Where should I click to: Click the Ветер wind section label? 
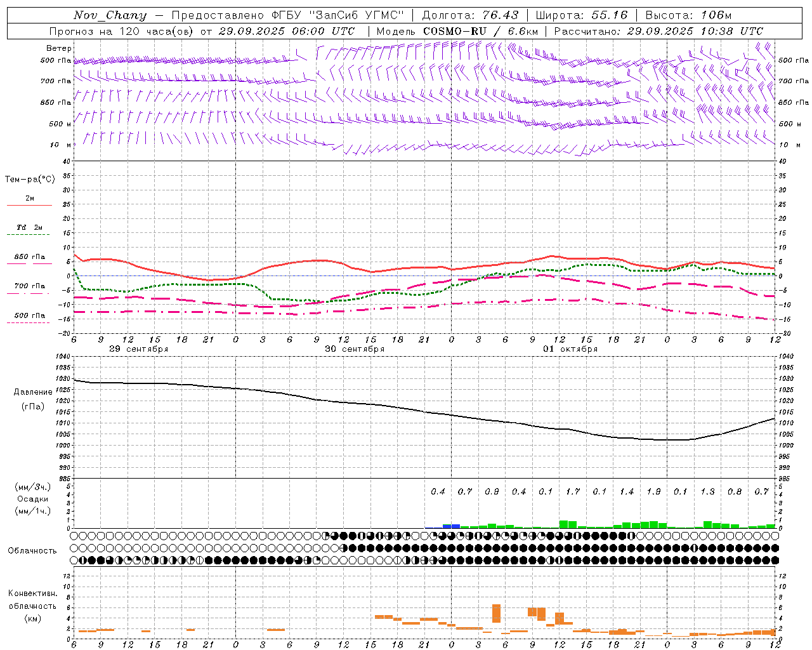(59, 48)
